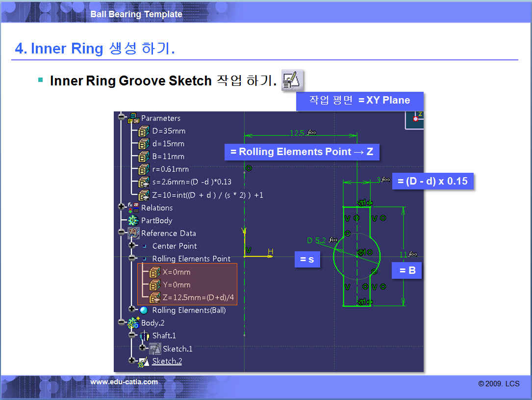Click the Sketch.2 sketch icon
The height and width of the screenshot is (400, 532).
[x=144, y=361]
